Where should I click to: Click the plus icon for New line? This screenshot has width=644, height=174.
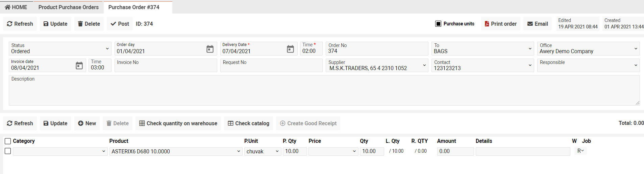click(x=81, y=123)
